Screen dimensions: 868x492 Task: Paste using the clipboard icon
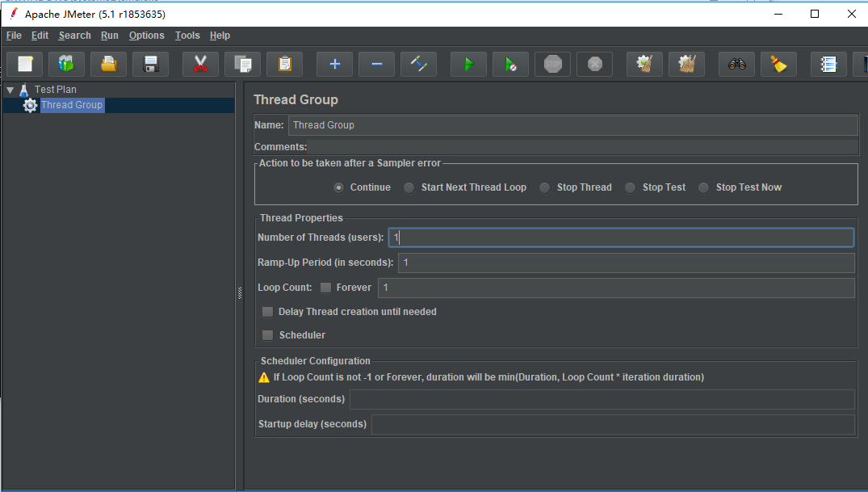pos(284,65)
